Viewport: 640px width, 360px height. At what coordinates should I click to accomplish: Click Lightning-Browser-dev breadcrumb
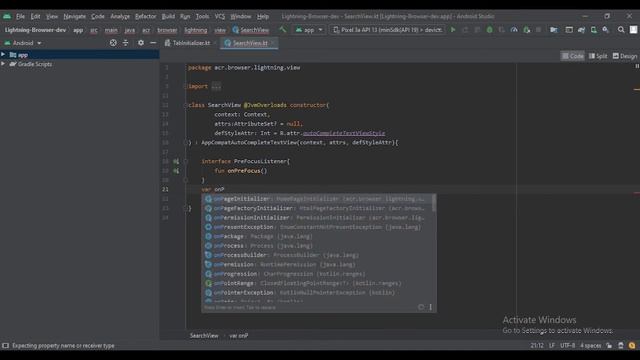point(36,30)
